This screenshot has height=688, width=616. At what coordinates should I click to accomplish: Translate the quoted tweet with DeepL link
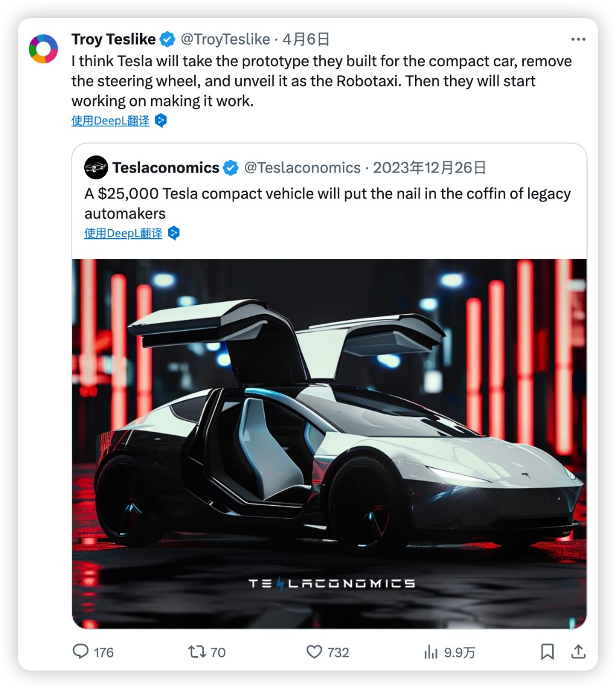pos(123,233)
